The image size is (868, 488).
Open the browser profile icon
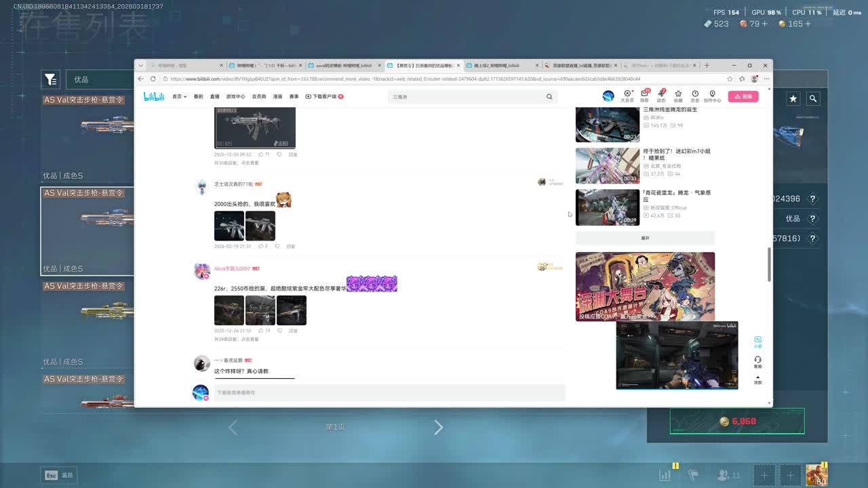click(755, 79)
